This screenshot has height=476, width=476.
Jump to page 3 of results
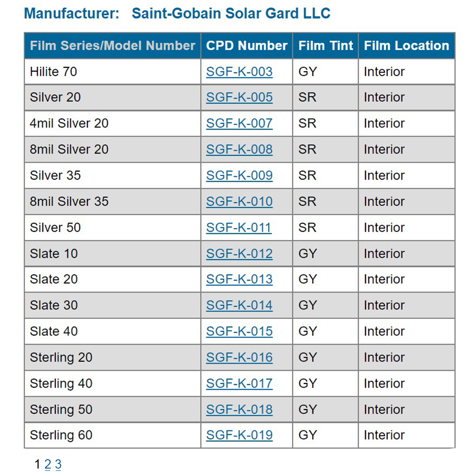click(x=58, y=464)
